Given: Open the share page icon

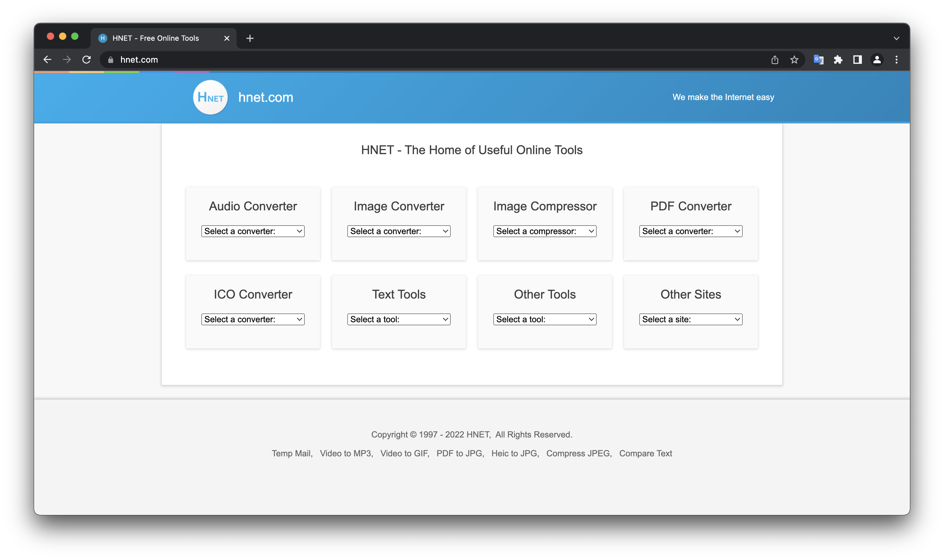Looking at the screenshot, I should click(x=775, y=60).
